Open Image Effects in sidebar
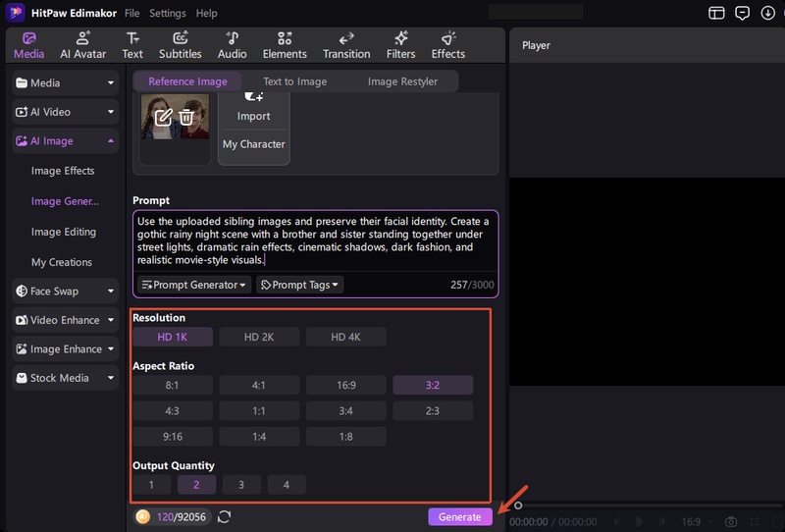 (x=63, y=171)
